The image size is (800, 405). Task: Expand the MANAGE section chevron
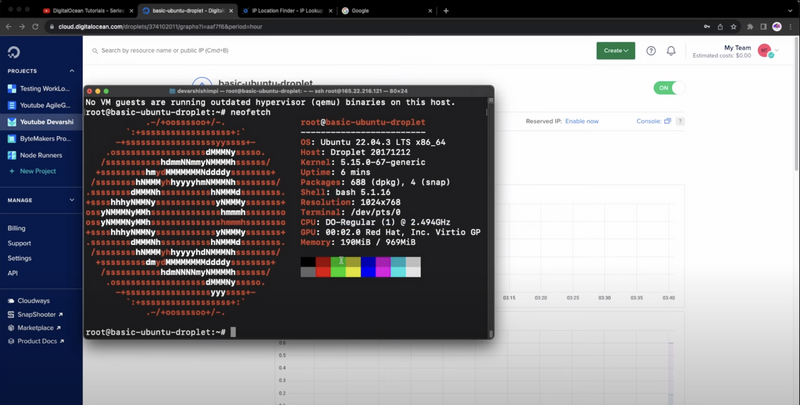coord(72,200)
